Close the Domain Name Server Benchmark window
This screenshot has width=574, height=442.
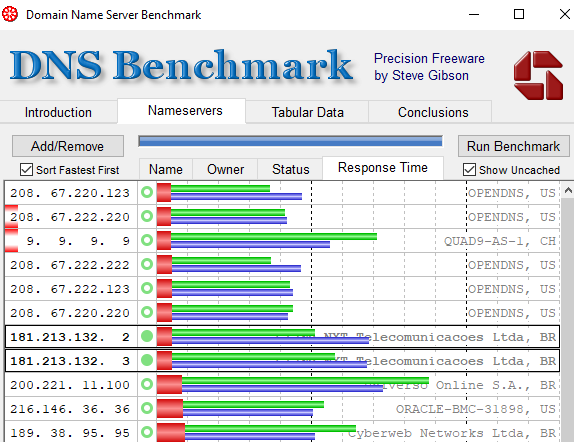point(565,15)
